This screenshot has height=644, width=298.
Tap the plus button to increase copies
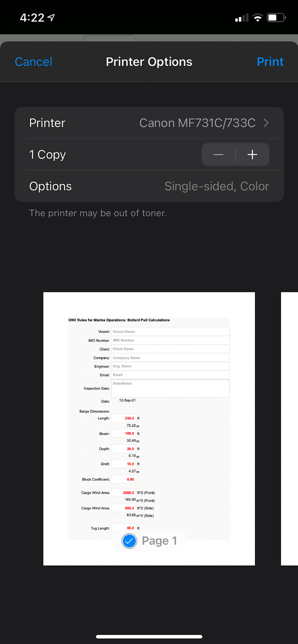click(x=252, y=155)
